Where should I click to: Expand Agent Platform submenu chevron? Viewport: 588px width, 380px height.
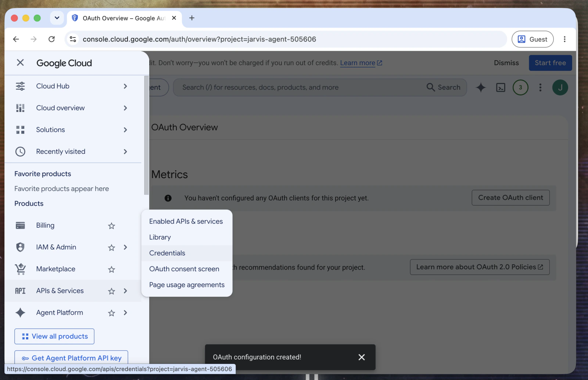coord(125,312)
